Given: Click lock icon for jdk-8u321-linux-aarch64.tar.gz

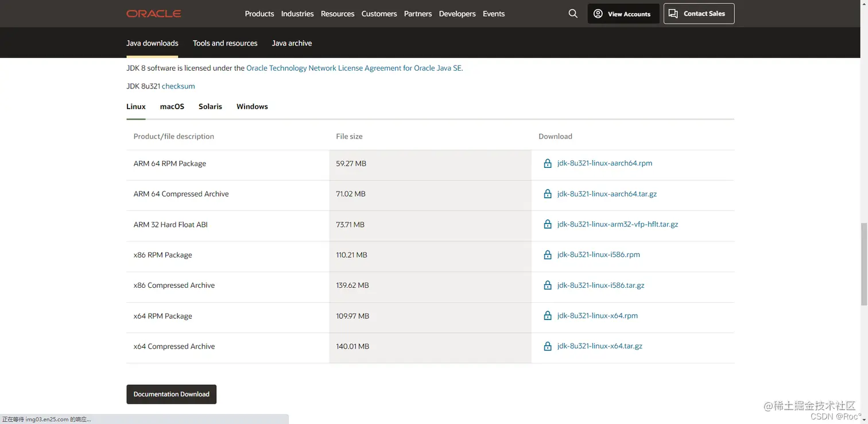Looking at the screenshot, I should [x=548, y=194].
